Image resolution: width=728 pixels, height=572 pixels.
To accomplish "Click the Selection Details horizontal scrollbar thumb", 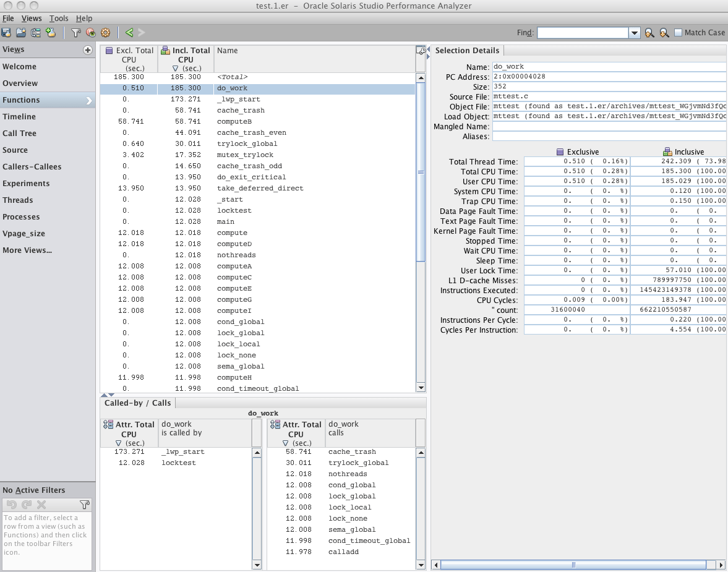I will point(573,565).
